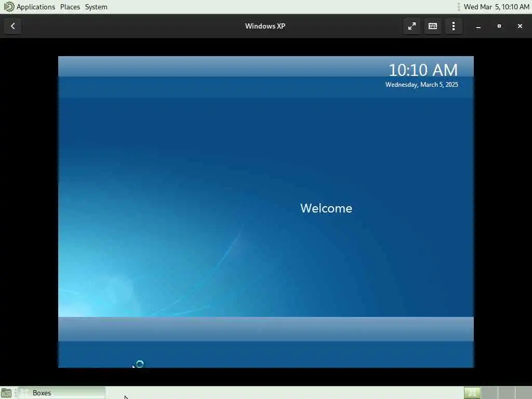532x399 pixels.
Task: Click the Windows XP window title
Action: 265,26
